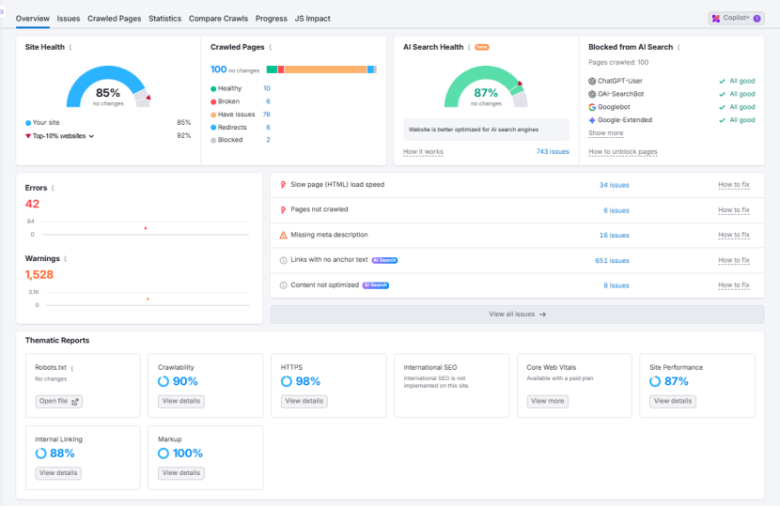Open the 743 issues link

coord(552,152)
